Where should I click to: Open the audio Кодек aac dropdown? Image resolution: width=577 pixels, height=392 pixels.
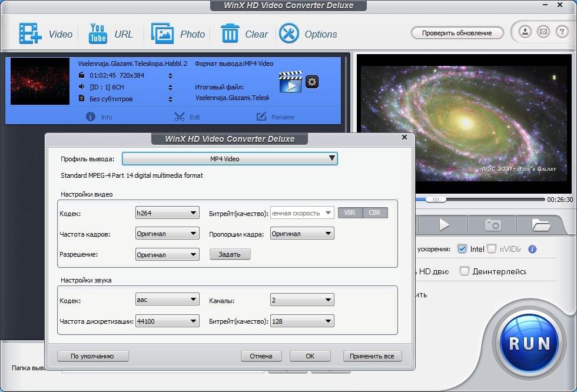pyautogui.click(x=167, y=300)
